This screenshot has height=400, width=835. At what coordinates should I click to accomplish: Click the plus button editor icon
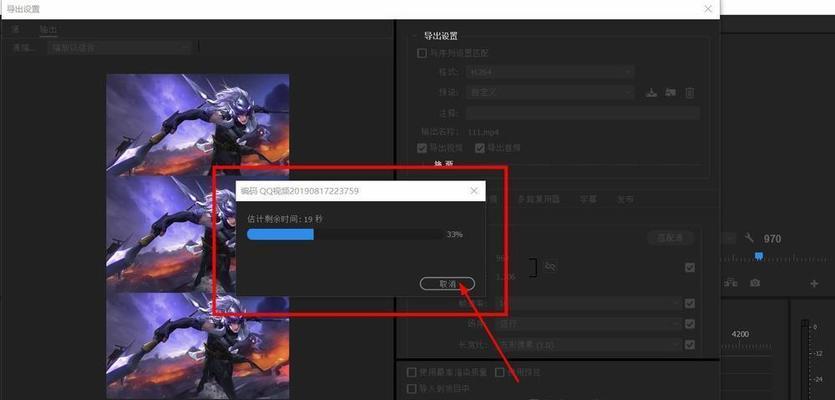(x=814, y=283)
